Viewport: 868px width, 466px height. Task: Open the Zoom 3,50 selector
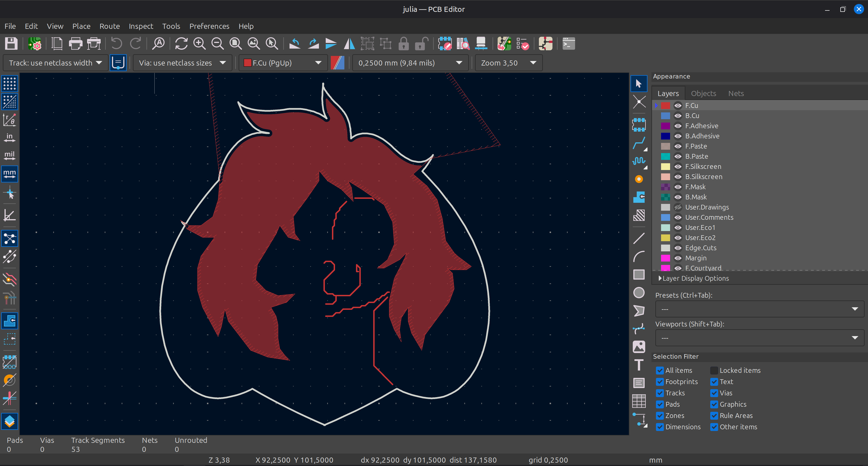pos(508,63)
